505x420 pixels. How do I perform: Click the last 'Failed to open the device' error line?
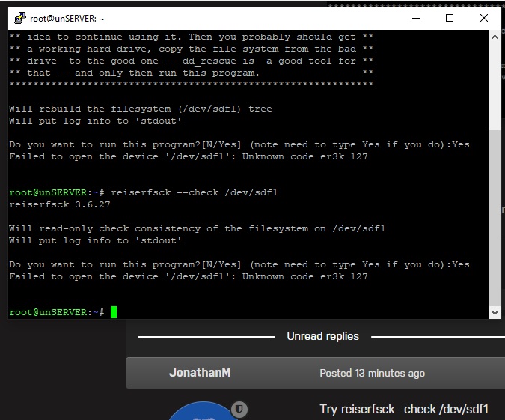click(188, 276)
